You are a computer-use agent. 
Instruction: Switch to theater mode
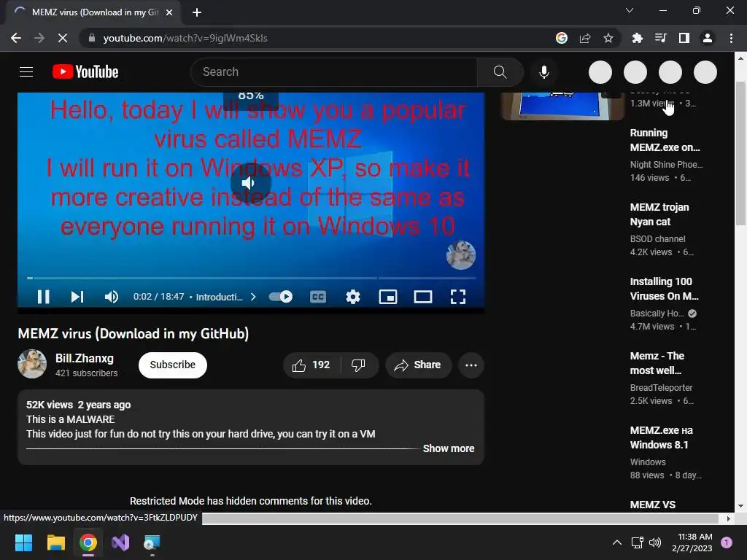click(x=423, y=297)
